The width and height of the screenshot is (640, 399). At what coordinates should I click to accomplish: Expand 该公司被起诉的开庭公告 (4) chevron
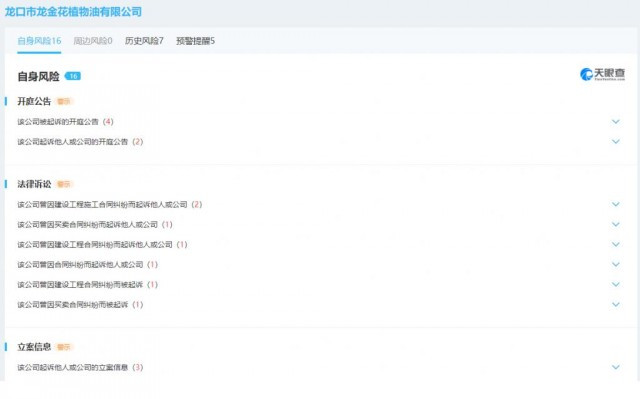click(616, 122)
